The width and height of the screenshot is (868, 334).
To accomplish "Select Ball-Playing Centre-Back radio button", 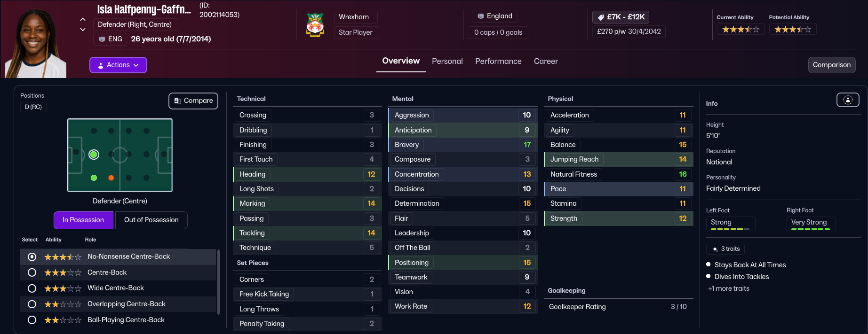I will point(32,320).
